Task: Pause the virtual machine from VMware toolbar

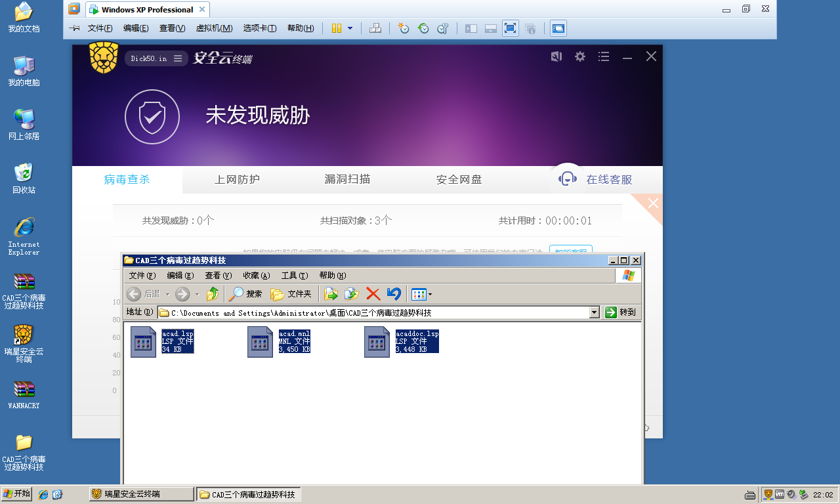Action: [x=337, y=28]
